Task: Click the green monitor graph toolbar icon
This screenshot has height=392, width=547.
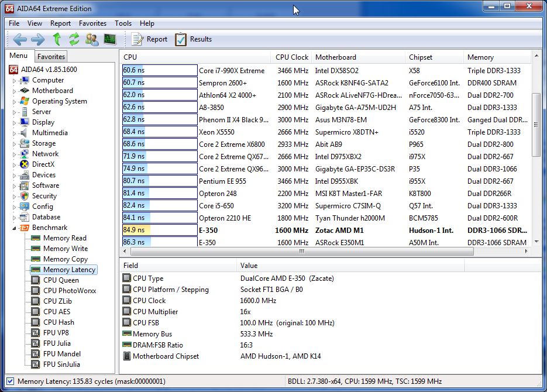Action: [110, 39]
